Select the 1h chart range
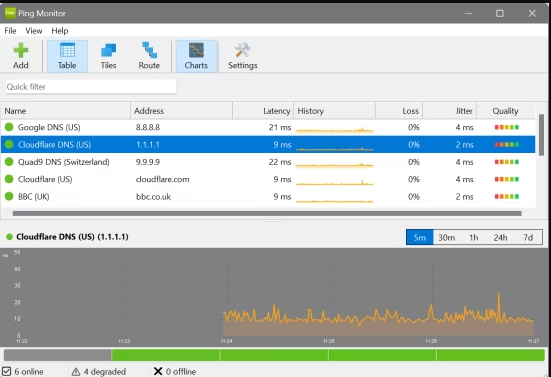551x377 pixels. (474, 238)
